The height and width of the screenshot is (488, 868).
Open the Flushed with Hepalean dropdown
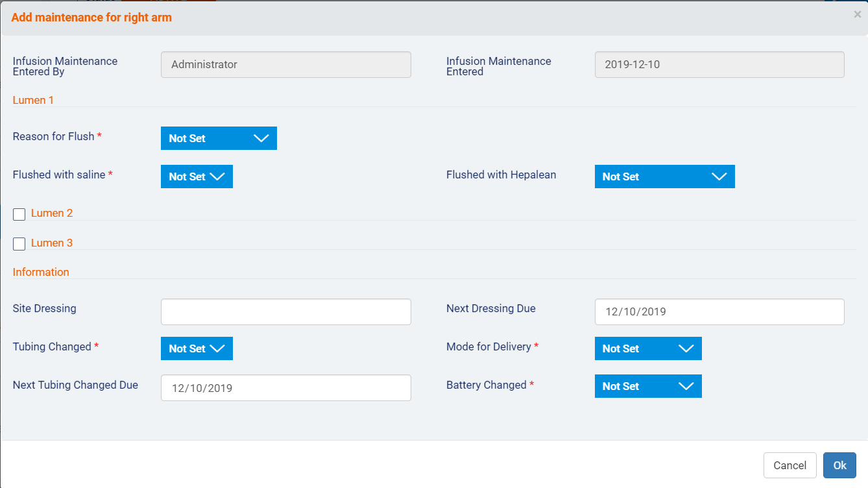pyautogui.click(x=664, y=177)
